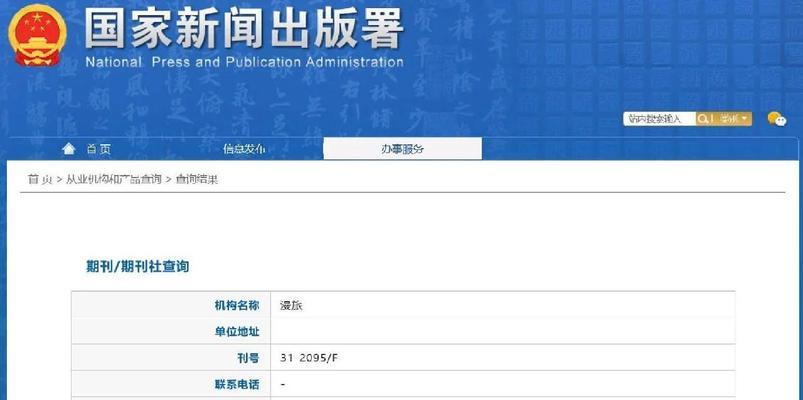803x400 pixels.
Task: Click the search magnifier icon
Action: [703, 119]
